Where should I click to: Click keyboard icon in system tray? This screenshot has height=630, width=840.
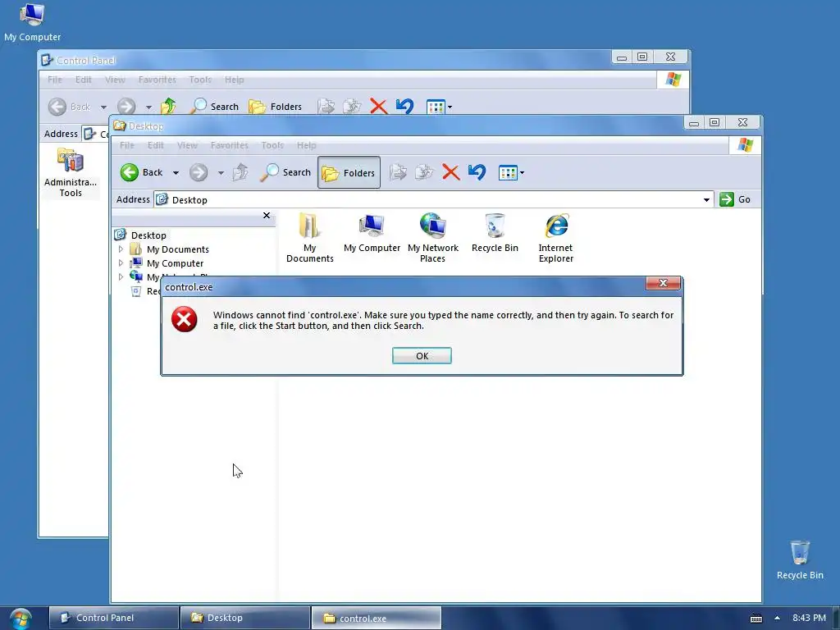[x=756, y=619]
